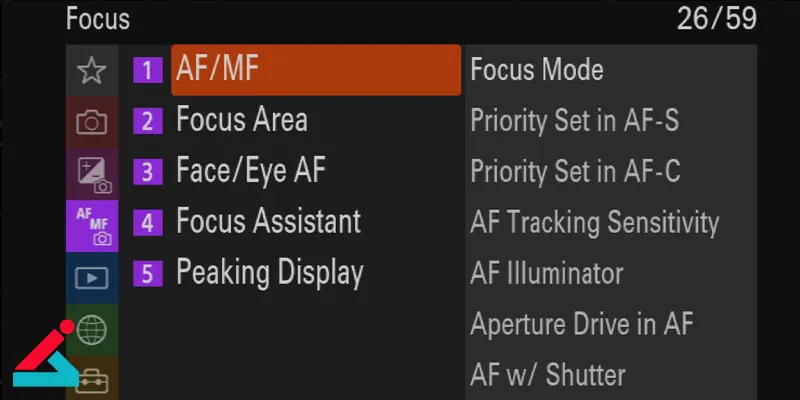Select the Focus Assistant group

[268, 221]
